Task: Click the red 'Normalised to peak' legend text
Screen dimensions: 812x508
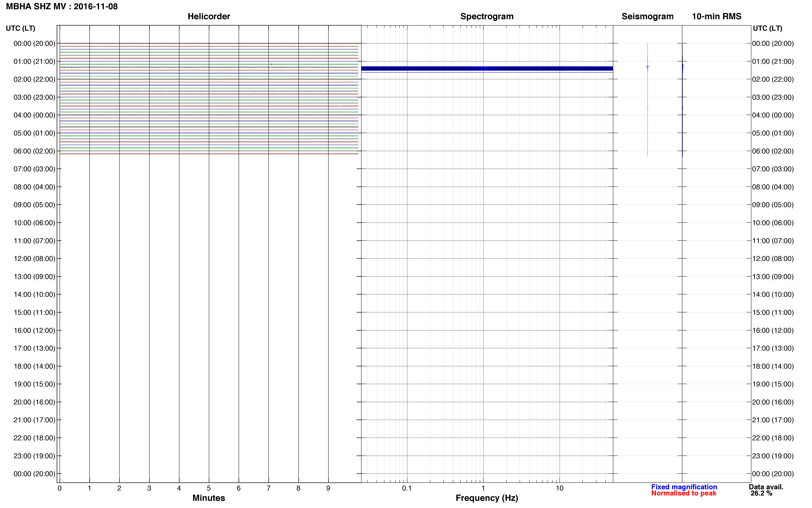Action: pos(684,493)
